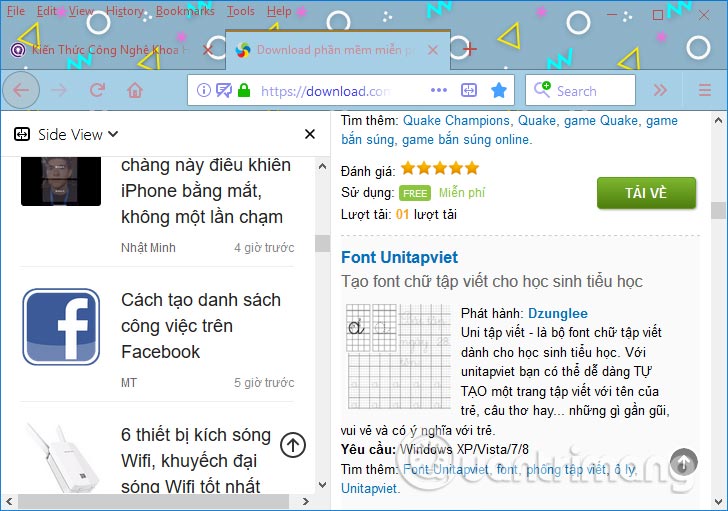Open the File menu
The height and width of the screenshot is (511, 728).
tap(16, 11)
